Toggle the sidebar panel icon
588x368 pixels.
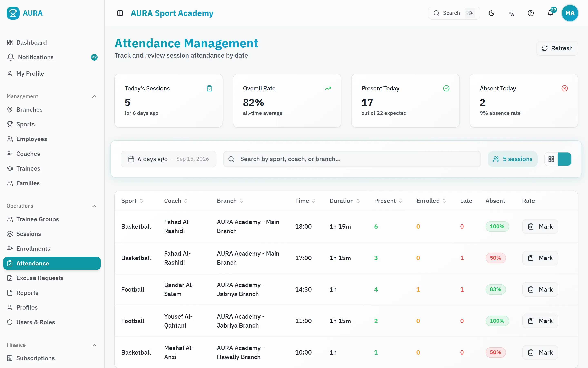[120, 13]
